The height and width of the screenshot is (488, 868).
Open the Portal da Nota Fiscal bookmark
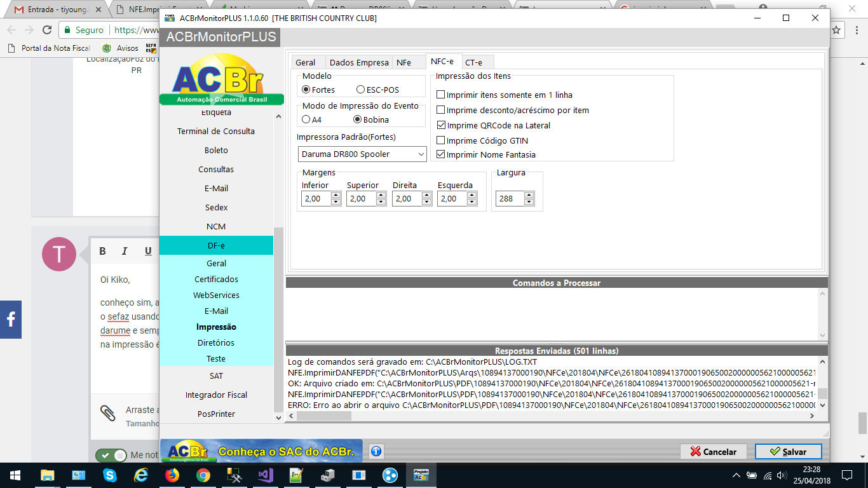pyautogui.click(x=51, y=48)
